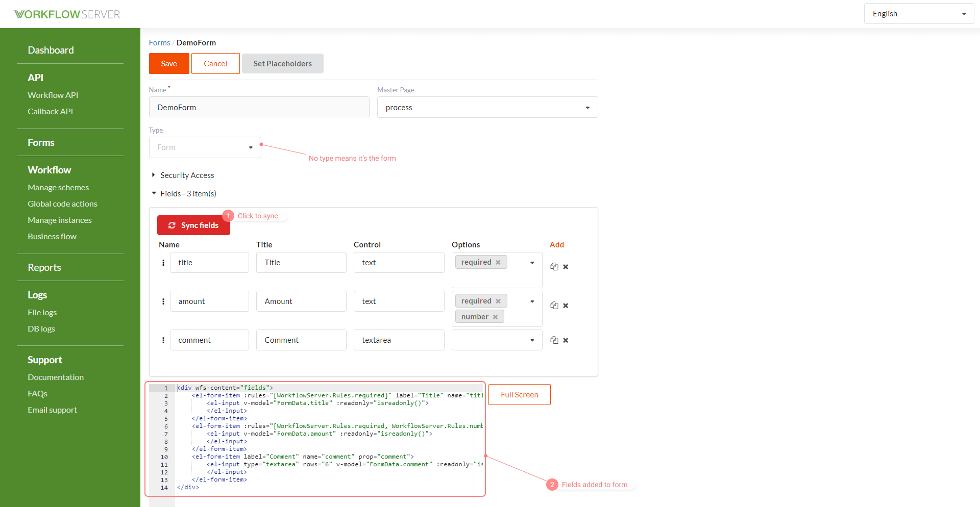This screenshot has width=980, height=507.
Task: Open the comment row options dropdown
Action: tap(497, 340)
